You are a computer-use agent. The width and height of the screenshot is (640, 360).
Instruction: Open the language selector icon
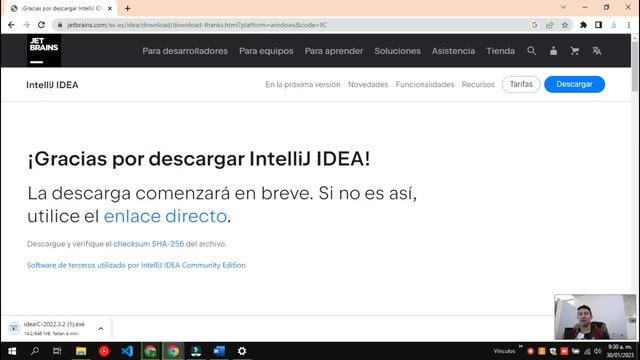point(597,51)
